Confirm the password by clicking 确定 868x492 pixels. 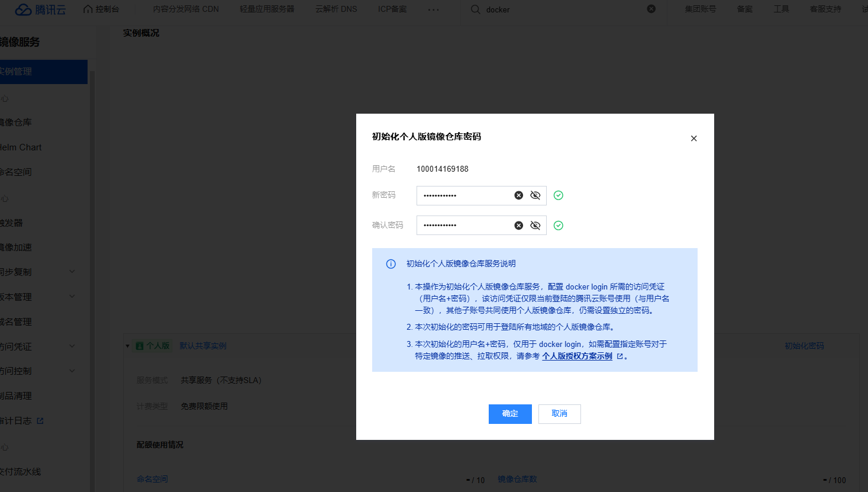pos(510,414)
